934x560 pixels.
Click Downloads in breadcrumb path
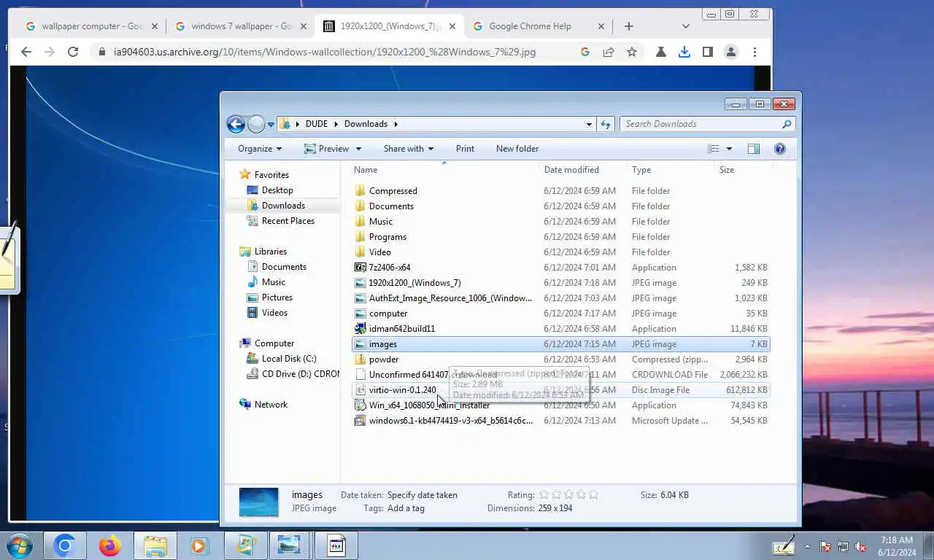coord(366,124)
